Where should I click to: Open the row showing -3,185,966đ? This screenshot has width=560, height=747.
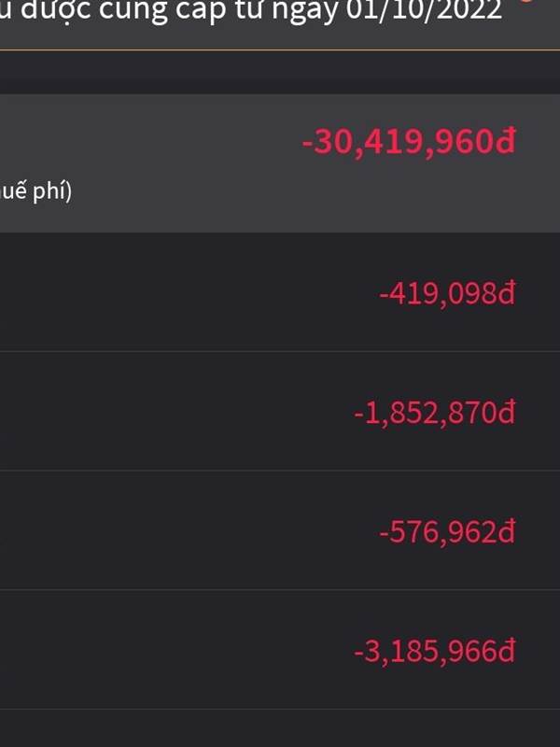click(280, 649)
